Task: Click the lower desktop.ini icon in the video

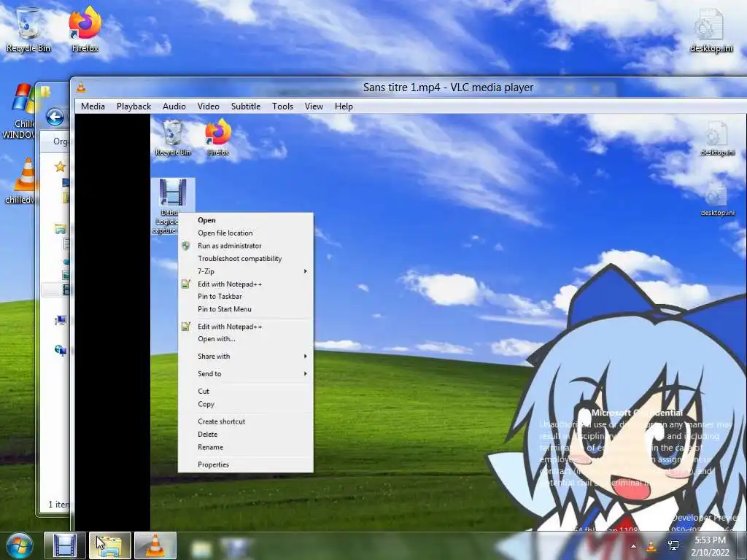Action: tap(716, 198)
